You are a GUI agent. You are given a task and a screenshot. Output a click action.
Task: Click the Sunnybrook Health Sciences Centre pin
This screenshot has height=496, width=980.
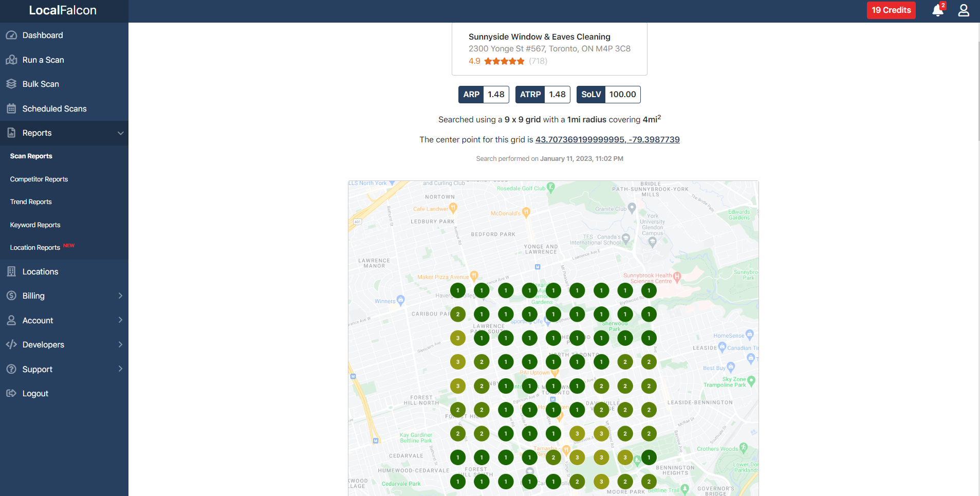coord(677,277)
